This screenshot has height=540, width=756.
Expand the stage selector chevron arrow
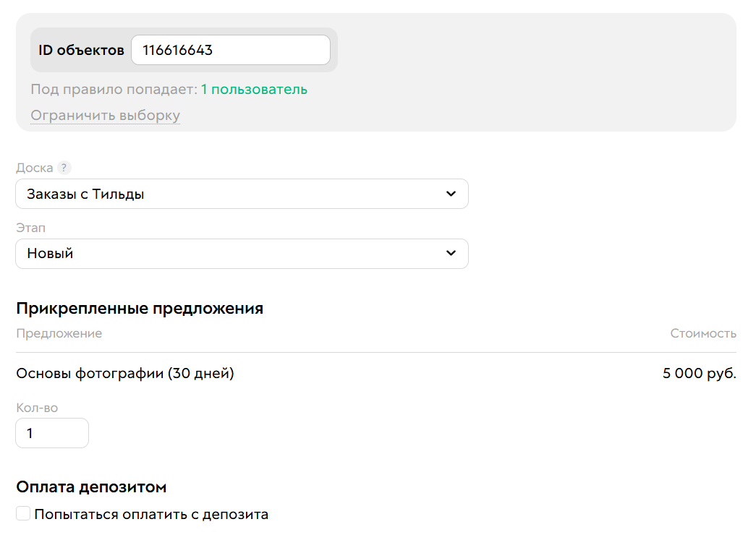[x=451, y=254]
